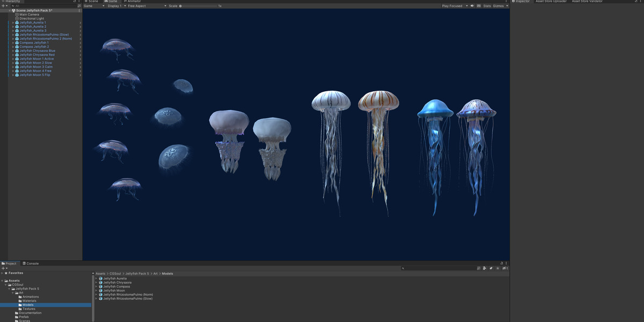This screenshot has width=644, height=322.
Task: Toggle the Stats overlay button
Action: tap(487, 6)
